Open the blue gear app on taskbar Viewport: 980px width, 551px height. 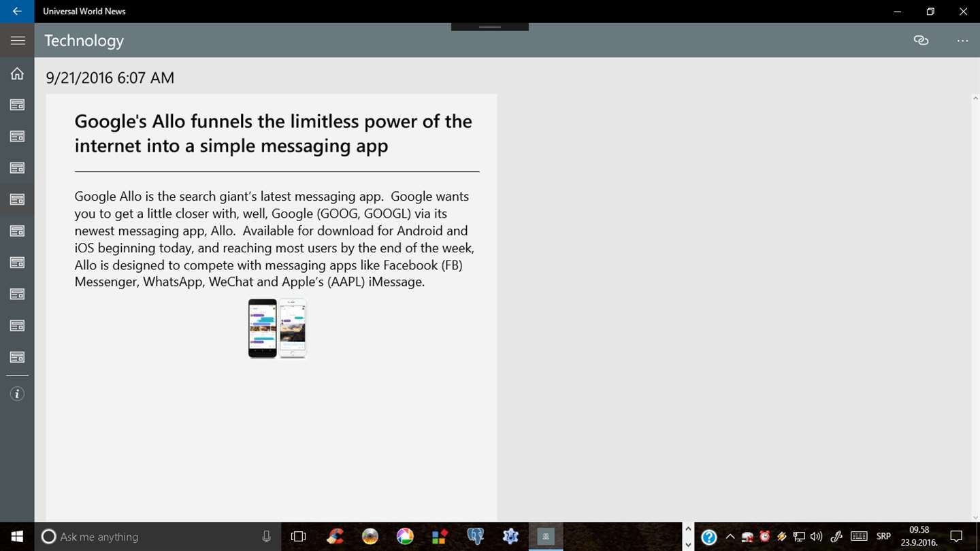pyautogui.click(x=510, y=537)
